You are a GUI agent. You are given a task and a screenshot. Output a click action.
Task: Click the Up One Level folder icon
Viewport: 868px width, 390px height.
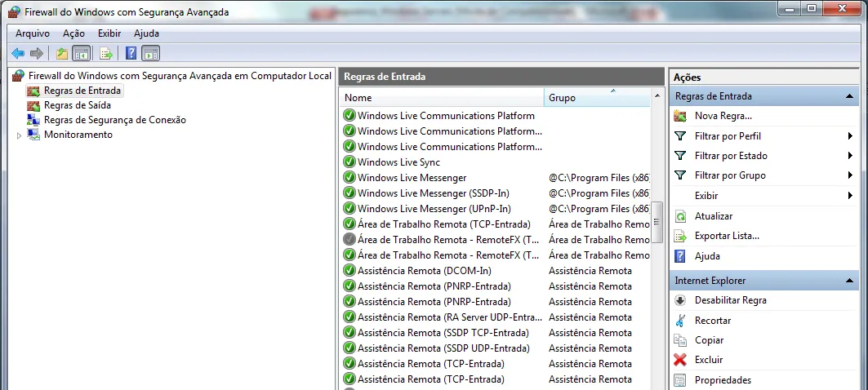62,53
